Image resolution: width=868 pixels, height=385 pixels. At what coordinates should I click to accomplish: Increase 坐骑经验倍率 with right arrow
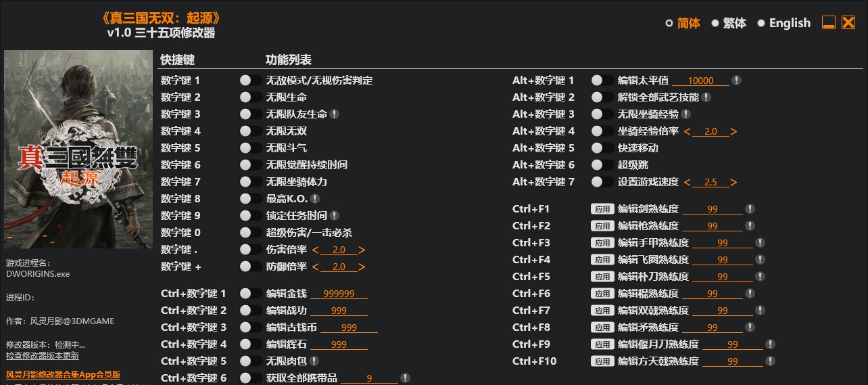pos(733,131)
